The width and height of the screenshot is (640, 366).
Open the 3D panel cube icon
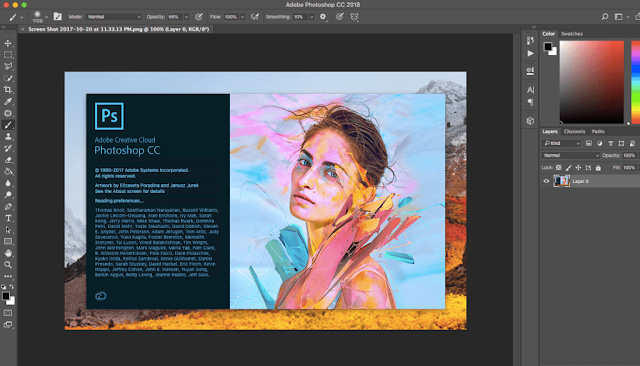point(530,121)
